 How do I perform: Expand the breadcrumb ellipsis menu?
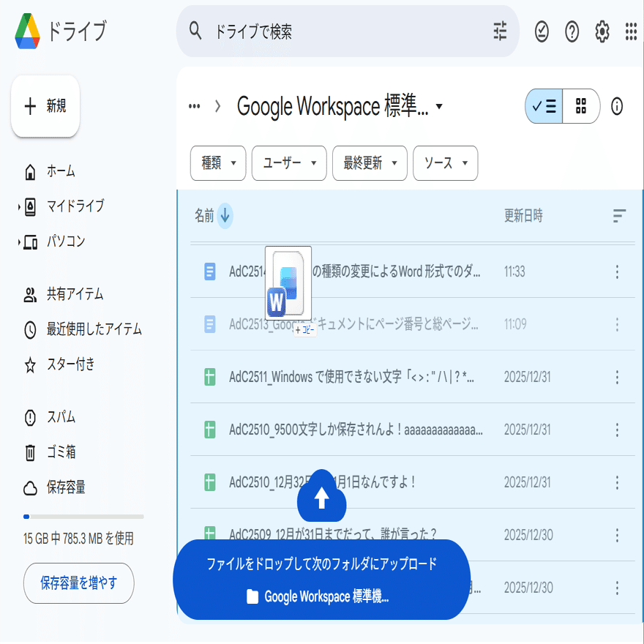(x=194, y=106)
